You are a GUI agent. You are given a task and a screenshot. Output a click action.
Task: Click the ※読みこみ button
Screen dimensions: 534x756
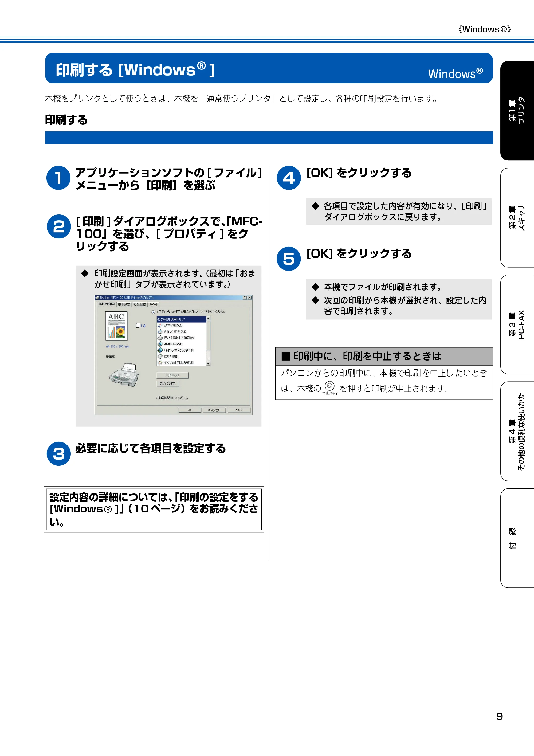pyautogui.click(x=172, y=375)
